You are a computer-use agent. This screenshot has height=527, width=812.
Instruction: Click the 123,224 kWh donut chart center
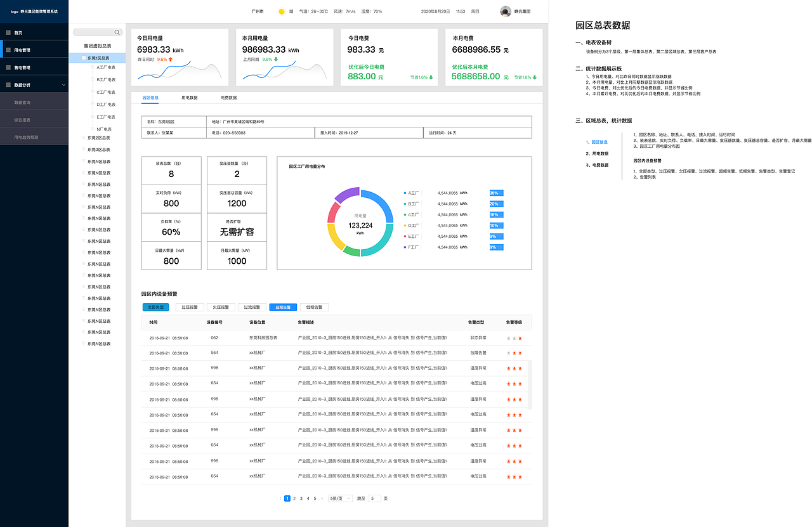pos(360,225)
